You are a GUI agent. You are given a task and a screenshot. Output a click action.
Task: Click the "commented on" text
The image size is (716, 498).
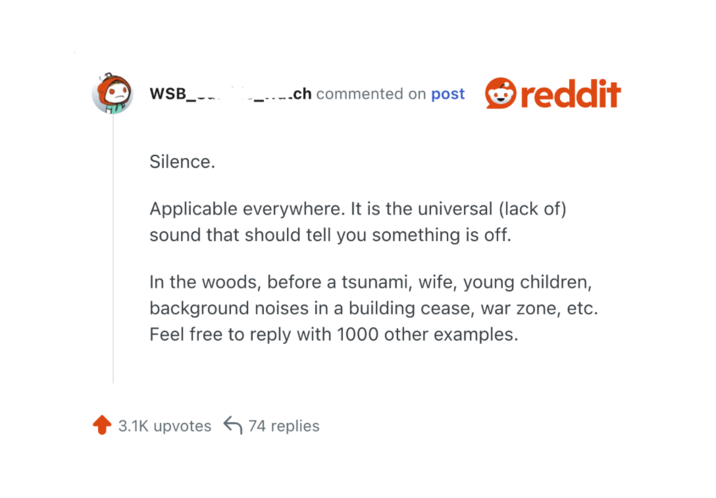(x=371, y=94)
